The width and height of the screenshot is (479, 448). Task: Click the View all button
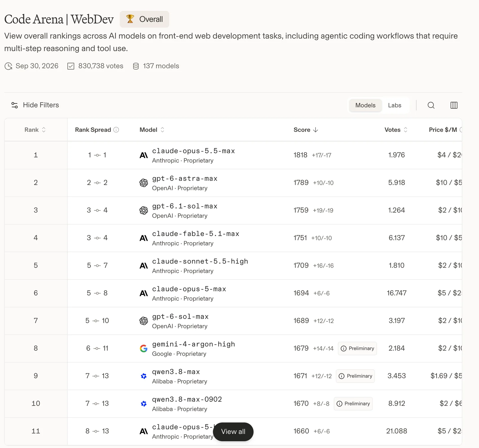233,432
